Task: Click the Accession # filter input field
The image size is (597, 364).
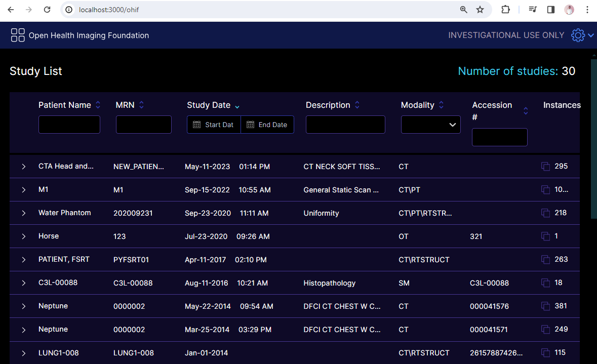Action: (x=499, y=137)
